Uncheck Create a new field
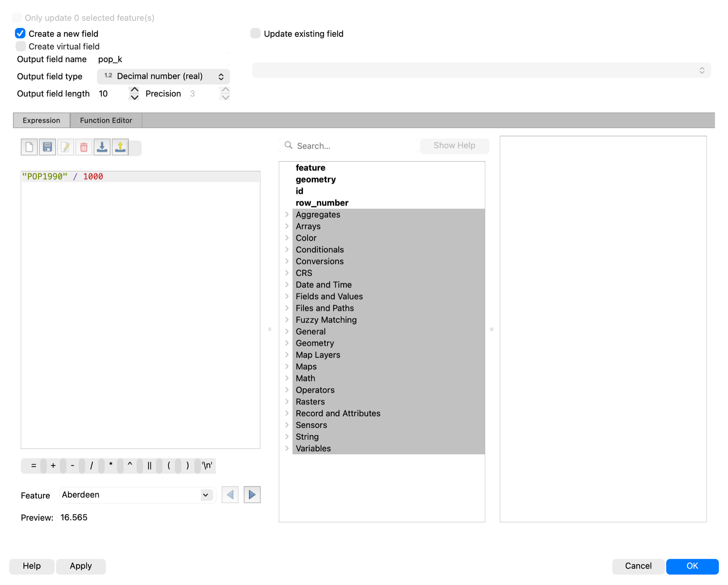The height and width of the screenshot is (585, 728). (x=20, y=33)
